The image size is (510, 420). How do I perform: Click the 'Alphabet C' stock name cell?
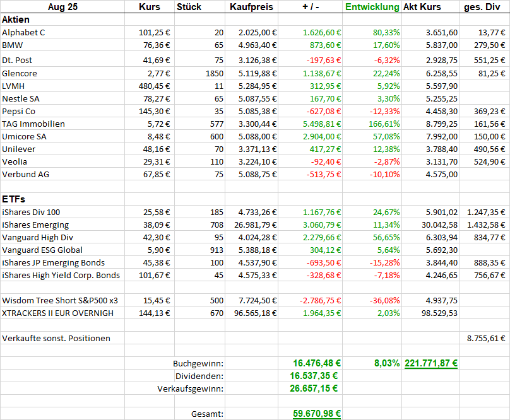coord(24,32)
